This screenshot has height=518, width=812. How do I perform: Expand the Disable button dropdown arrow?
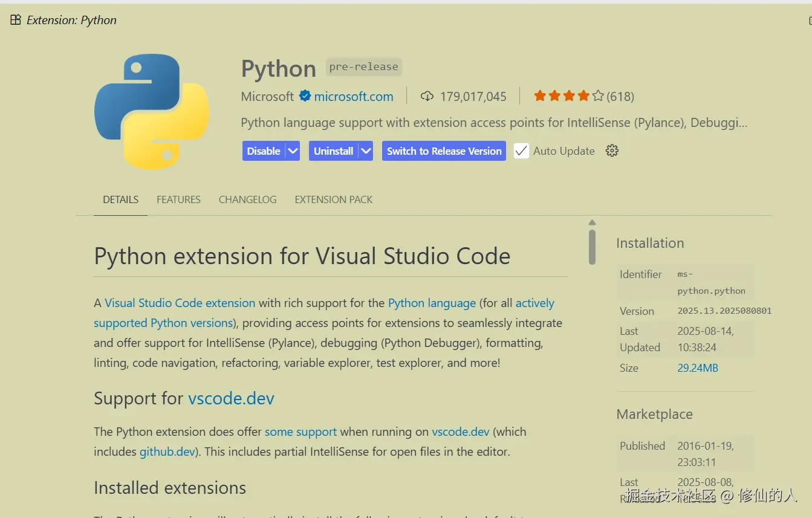tap(293, 151)
